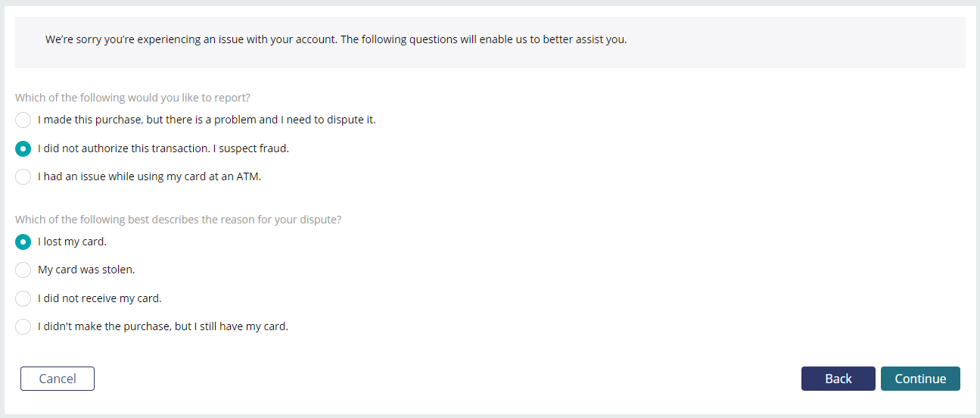
Task: Continue to the next step
Action: point(920,379)
